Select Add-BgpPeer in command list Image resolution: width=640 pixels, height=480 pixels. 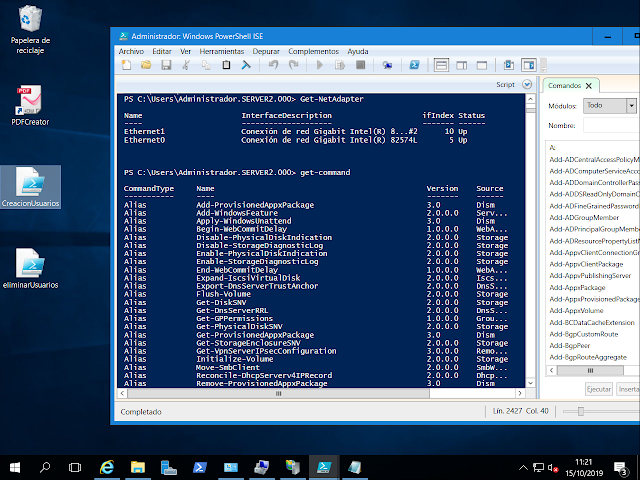tap(569, 346)
